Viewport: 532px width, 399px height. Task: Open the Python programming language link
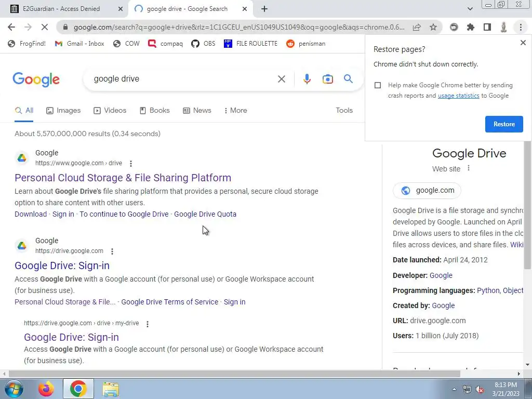(488, 290)
